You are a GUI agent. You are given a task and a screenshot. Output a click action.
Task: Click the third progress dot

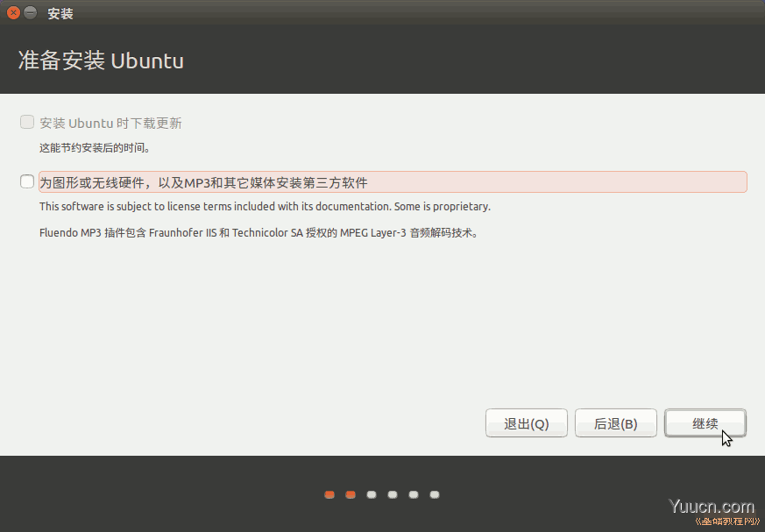click(372, 495)
